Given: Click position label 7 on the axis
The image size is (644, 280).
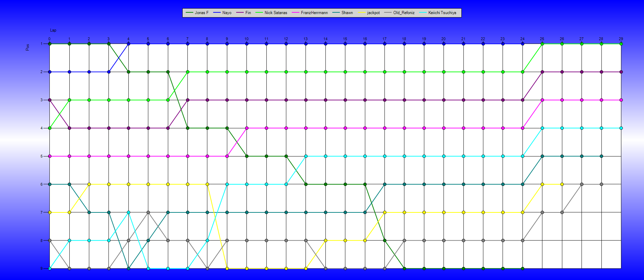Looking at the screenshot, I should click(42, 212).
